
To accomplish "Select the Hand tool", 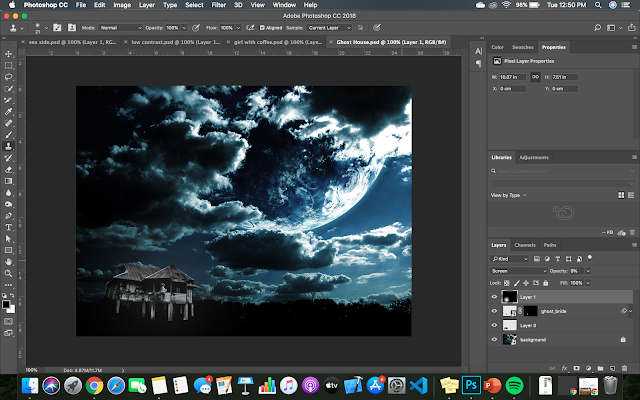I will click(8, 262).
